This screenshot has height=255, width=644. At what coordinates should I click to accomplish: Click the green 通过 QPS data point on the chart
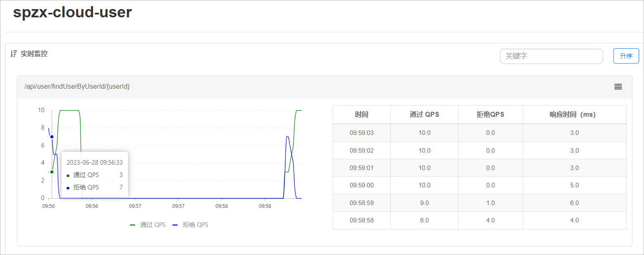pyautogui.click(x=52, y=172)
